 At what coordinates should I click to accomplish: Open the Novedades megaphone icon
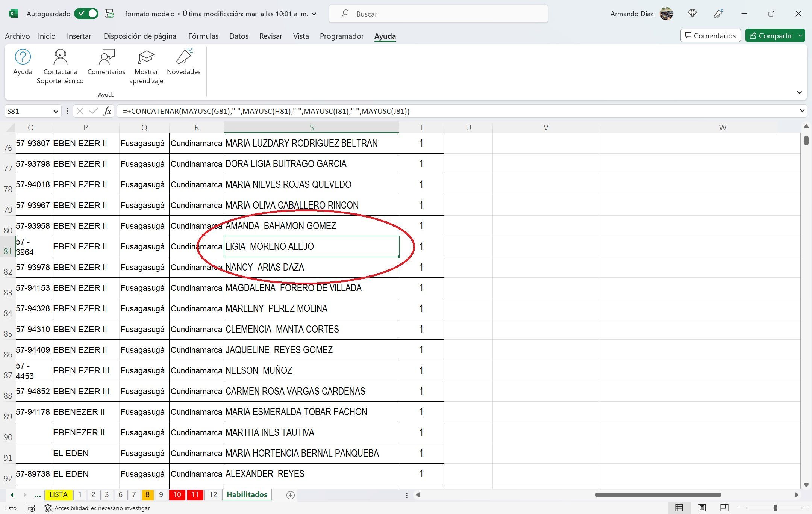point(184,57)
